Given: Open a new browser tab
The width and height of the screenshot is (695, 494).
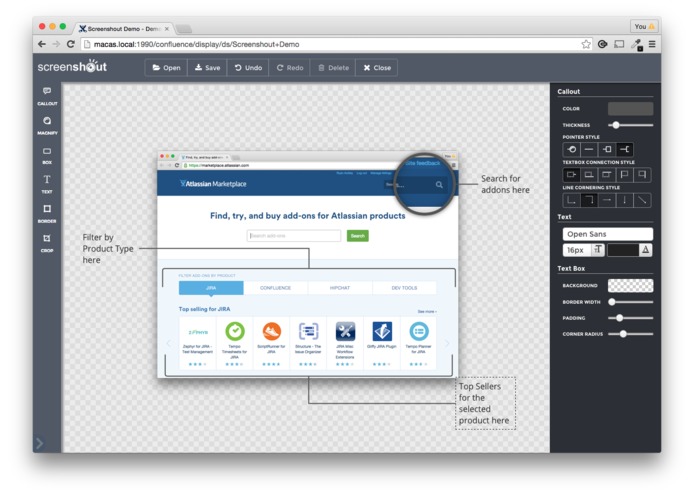Looking at the screenshot, I should tap(184, 29).
